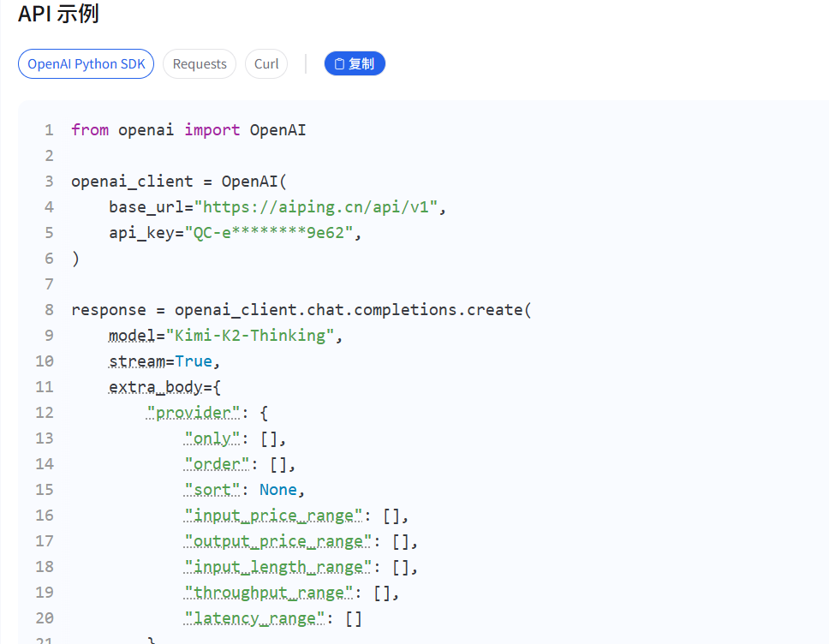The height and width of the screenshot is (644, 829).
Task: Click the api_key "QC-e********9e62" value
Action: tap(269, 233)
